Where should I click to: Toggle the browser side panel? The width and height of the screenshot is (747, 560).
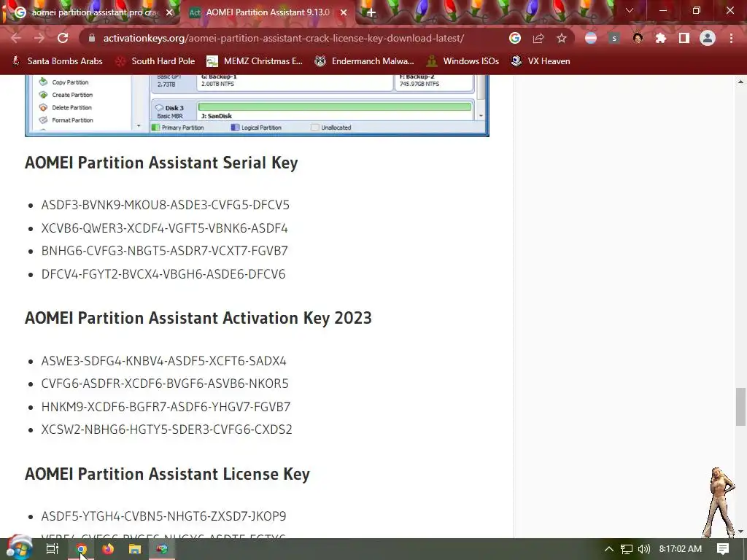pyautogui.click(x=684, y=38)
